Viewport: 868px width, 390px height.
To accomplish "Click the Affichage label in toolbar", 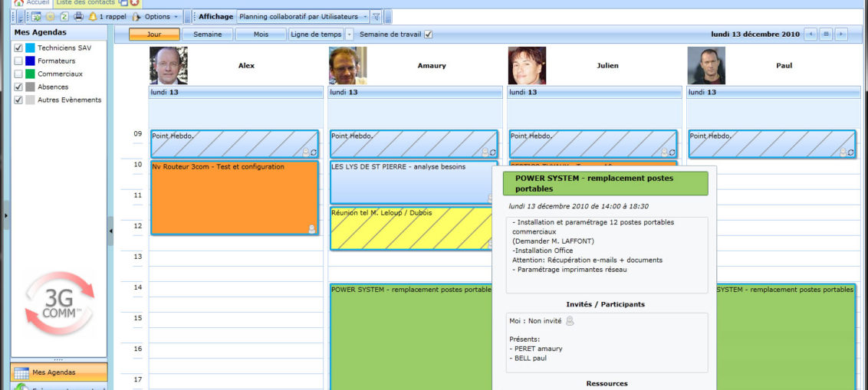I will [x=216, y=17].
